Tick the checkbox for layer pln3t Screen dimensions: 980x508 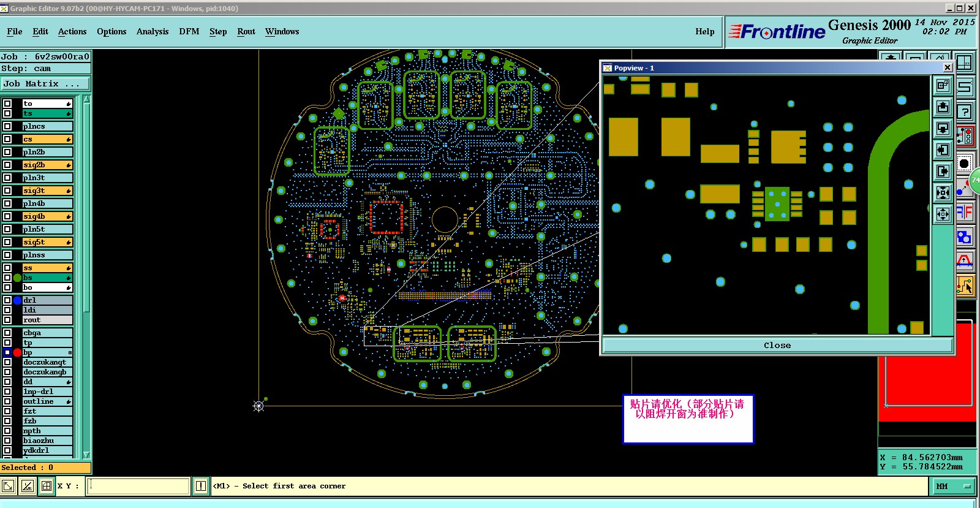pyautogui.click(x=7, y=178)
